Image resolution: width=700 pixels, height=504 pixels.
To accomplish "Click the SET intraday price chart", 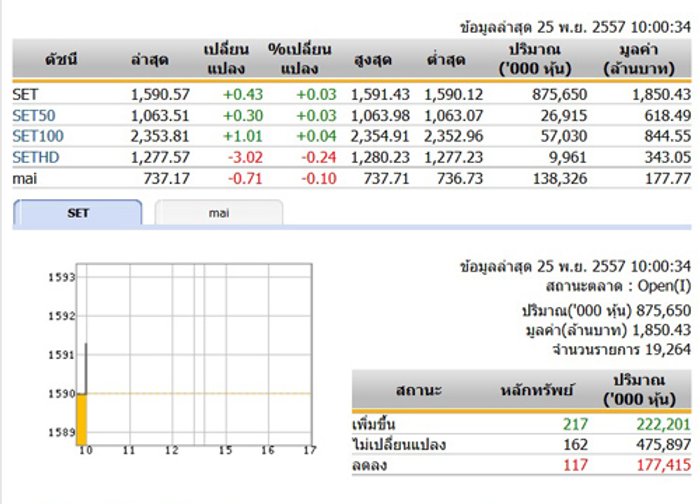I will pos(194,354).
